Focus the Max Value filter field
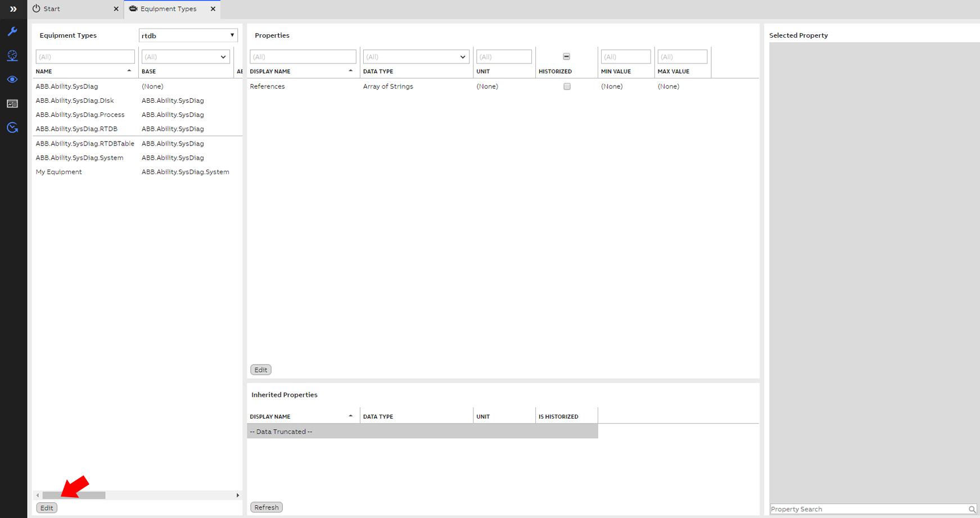Screen dimensions: 980x518 (x=683, y=57)
